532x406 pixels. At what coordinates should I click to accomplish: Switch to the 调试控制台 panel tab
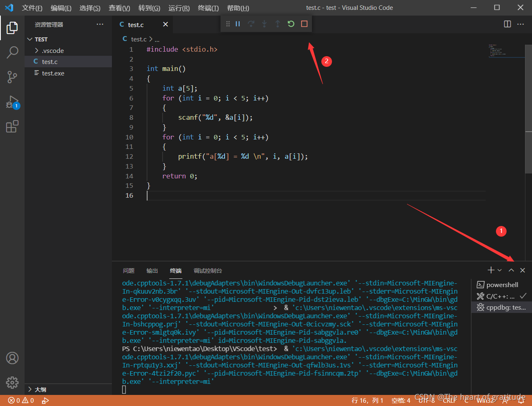[208, 271]
